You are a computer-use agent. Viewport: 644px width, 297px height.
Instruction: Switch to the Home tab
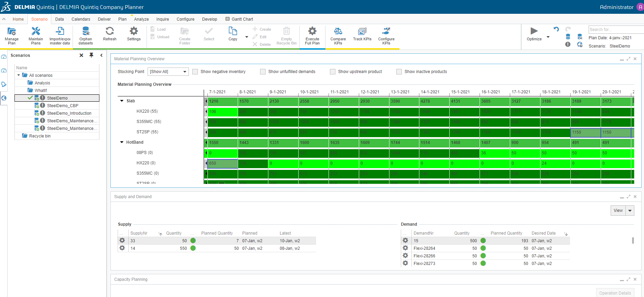tap(18, 19)
